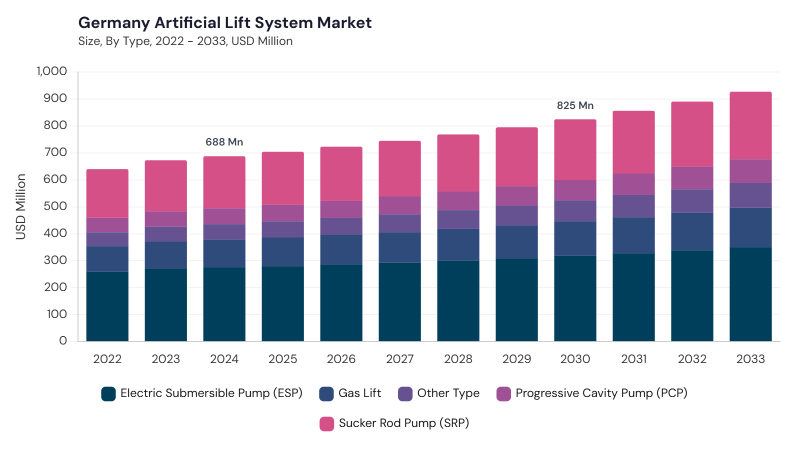Click the 2024 bar's Gas Lift segment
800x450 pixels.
click(224, 254)
